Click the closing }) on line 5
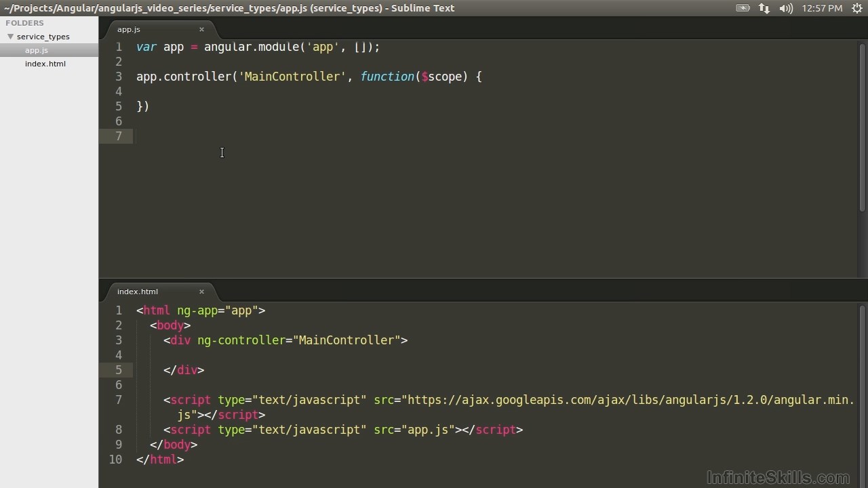This screenshot has width=868, height=488. point(143,106)
